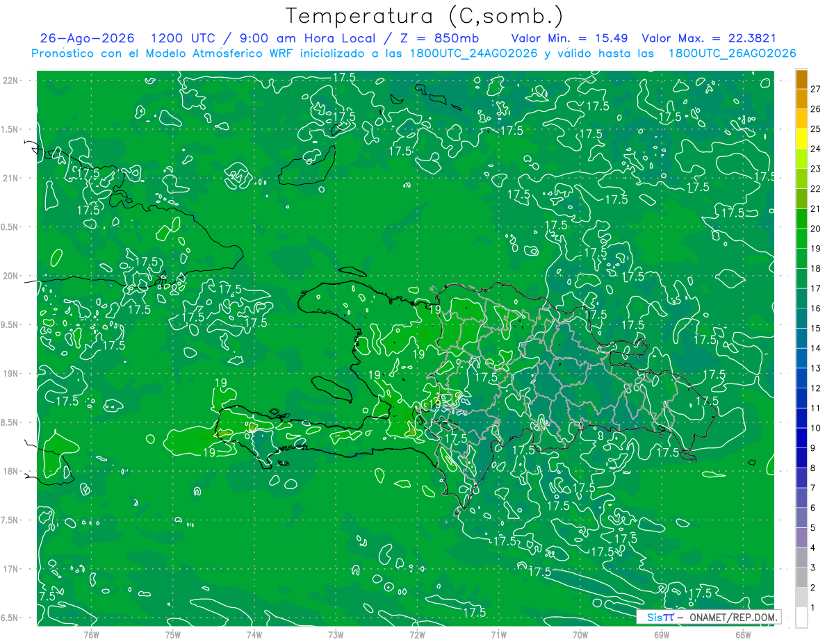Image resolution: width=834 pixels, height=644 pixels.
Task: Click the '9.5N' latitude axis label
Action: (x=10, y=325)
